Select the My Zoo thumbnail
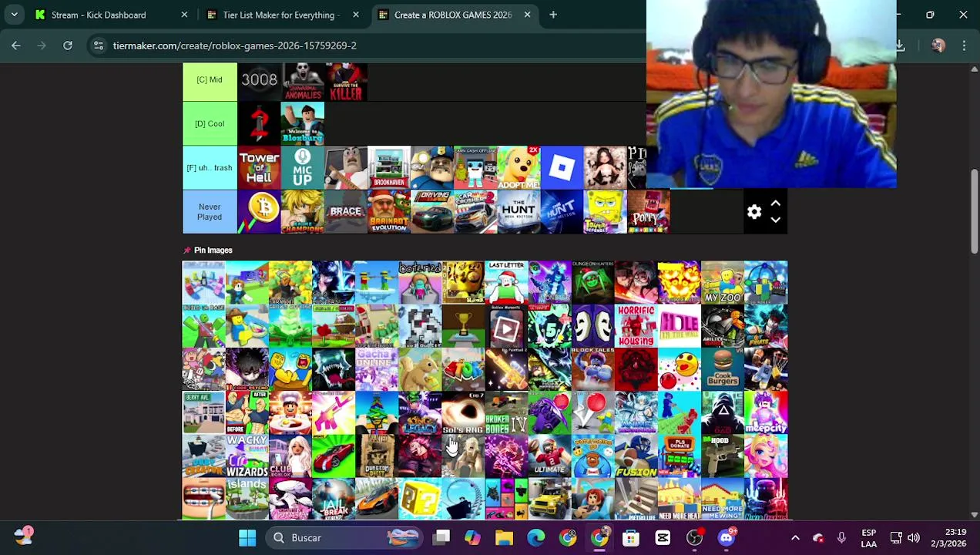The height and width of the screenshot is (555, 980). pos(723,282)
